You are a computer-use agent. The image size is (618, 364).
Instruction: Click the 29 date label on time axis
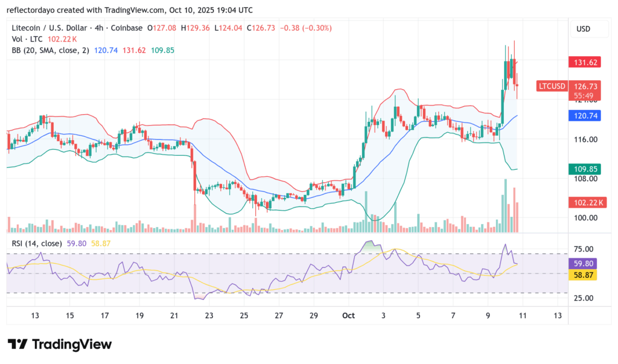pos(314,316)
